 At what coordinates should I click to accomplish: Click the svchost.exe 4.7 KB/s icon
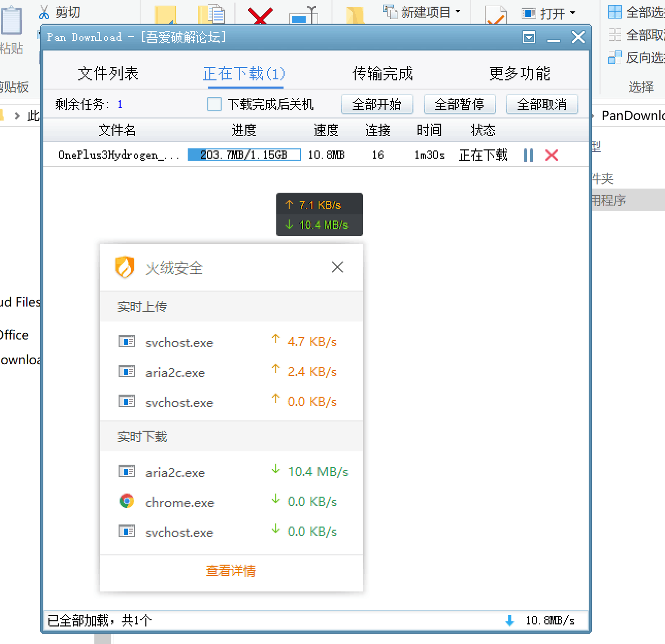pyautogui.click(x=127, y=342)
